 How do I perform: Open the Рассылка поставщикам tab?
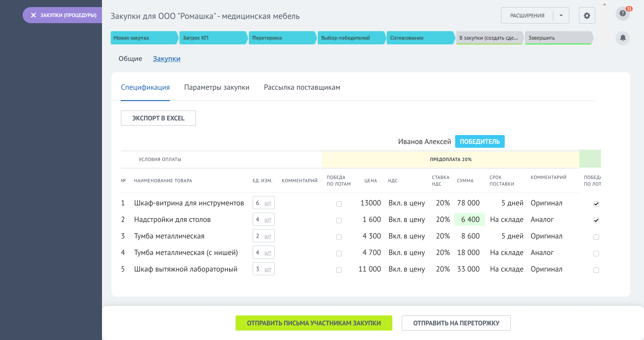tap(301, 87)
